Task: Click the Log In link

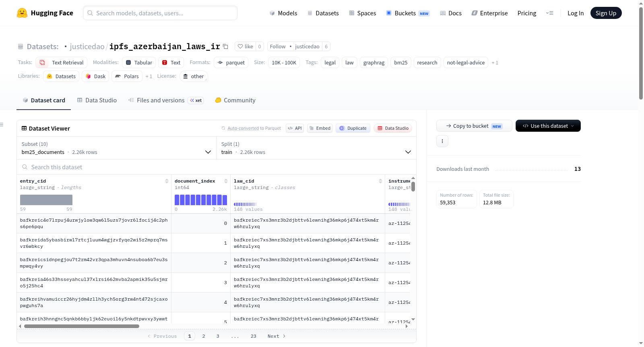Action: 576,13
